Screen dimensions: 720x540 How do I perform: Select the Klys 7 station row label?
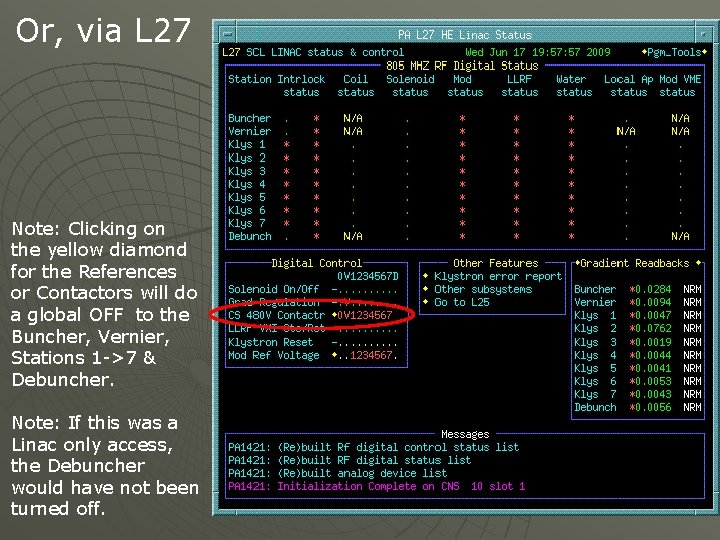point(247,223)
